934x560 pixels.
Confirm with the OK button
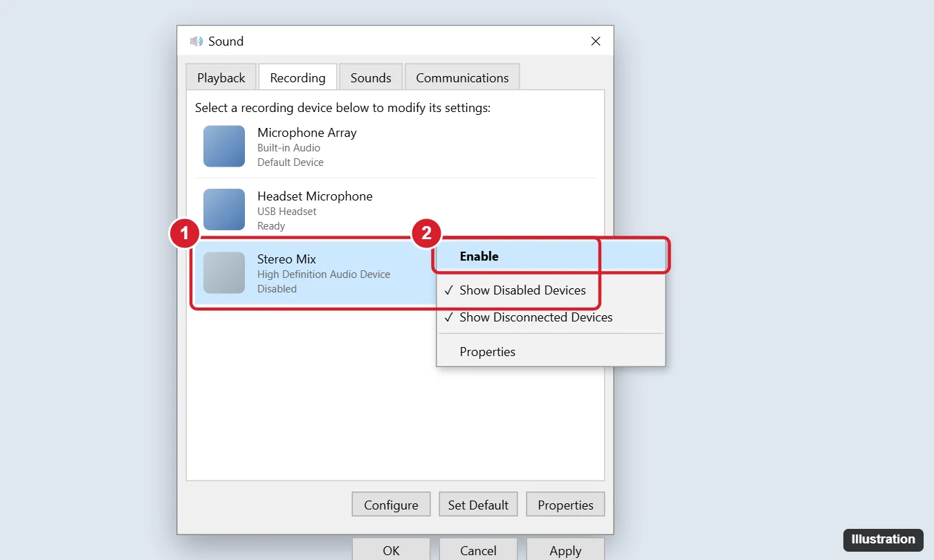pyautogui.click(x=391, y=550)
